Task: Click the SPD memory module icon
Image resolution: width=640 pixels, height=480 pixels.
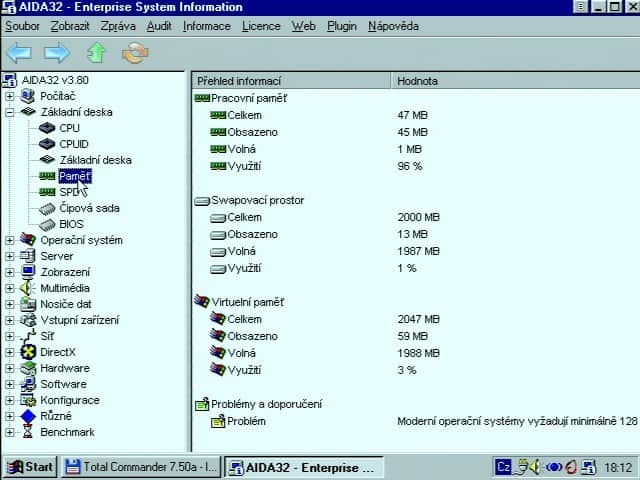Action: (x=47, y=192)
